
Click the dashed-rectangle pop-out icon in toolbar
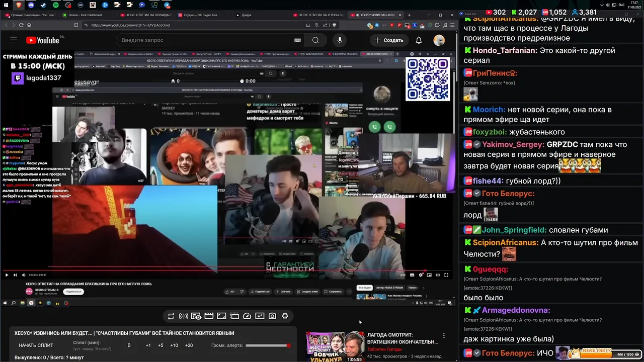[234, 316]
